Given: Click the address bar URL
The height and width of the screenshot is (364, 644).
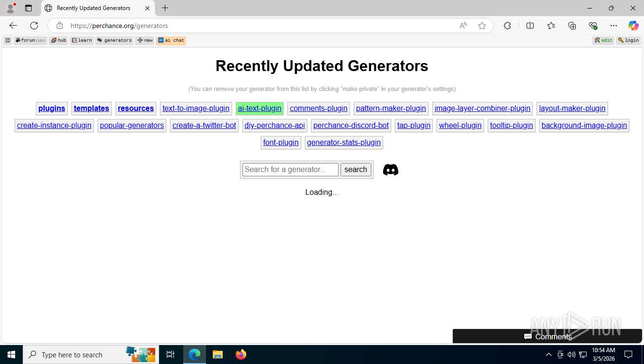Looking at the screenshot, I should (119, 26).
